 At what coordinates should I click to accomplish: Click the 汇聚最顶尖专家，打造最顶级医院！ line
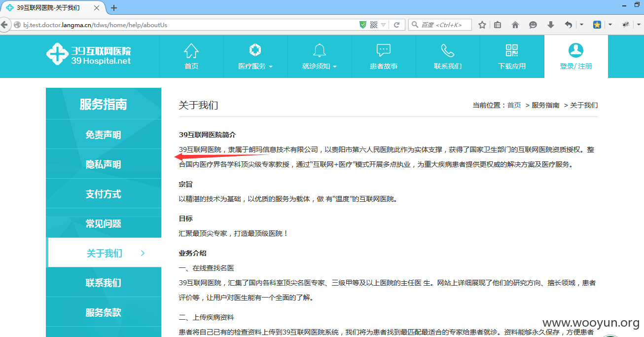tap(234, 233)
